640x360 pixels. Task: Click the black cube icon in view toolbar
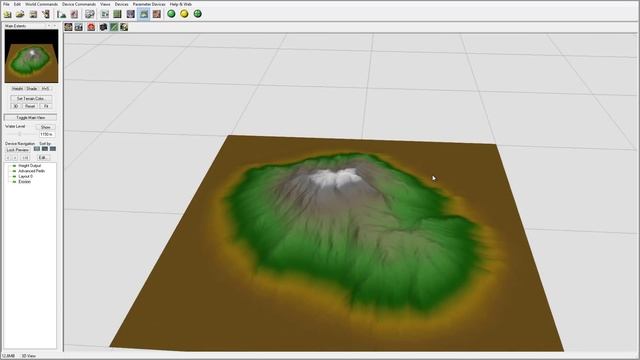[103, 27]
